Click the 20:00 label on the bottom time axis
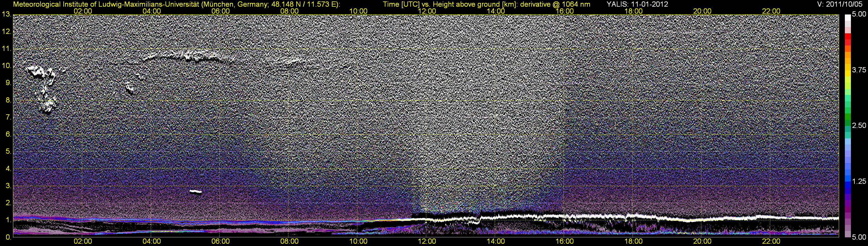Viewport: 868px width, 246px height. pos(702,241)
